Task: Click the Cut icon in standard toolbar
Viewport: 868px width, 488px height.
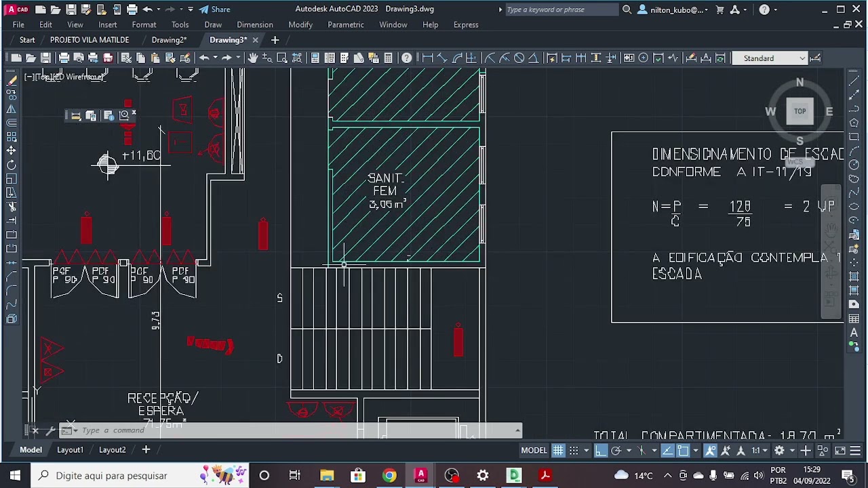Action: [126, 58]
